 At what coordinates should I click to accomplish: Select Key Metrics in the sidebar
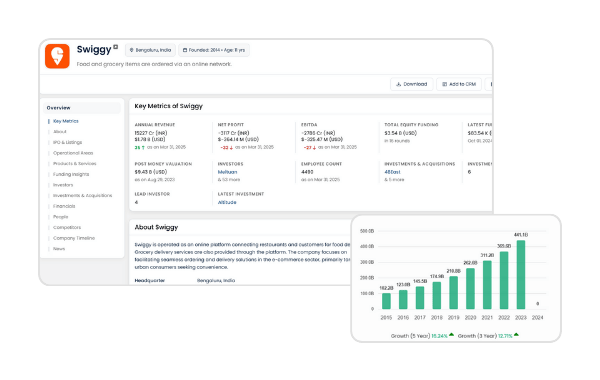[x=66, y=121]
